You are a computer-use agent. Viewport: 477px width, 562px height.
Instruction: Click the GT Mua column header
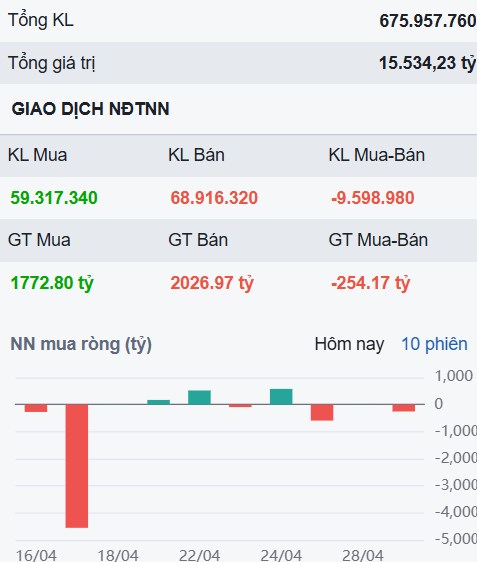(39, 240)
